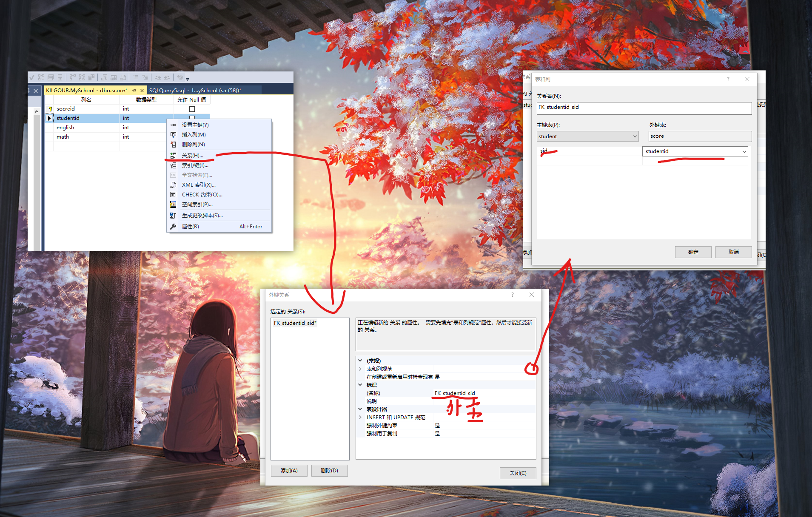
Task: Click 取消 in 表和列 dialog
Action: pos(734,252)
